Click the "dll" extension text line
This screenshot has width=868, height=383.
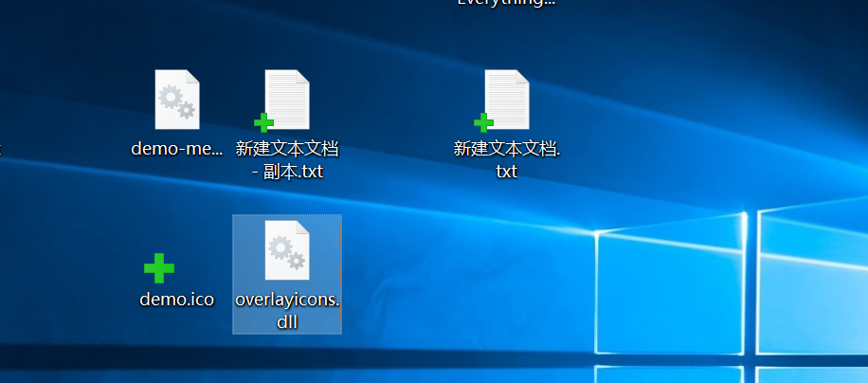(287, 322)
